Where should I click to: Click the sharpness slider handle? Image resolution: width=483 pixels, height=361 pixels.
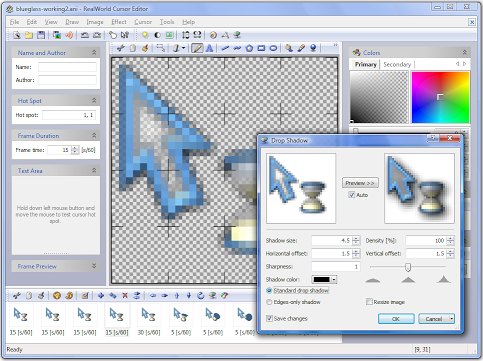(x=408, y=267)
